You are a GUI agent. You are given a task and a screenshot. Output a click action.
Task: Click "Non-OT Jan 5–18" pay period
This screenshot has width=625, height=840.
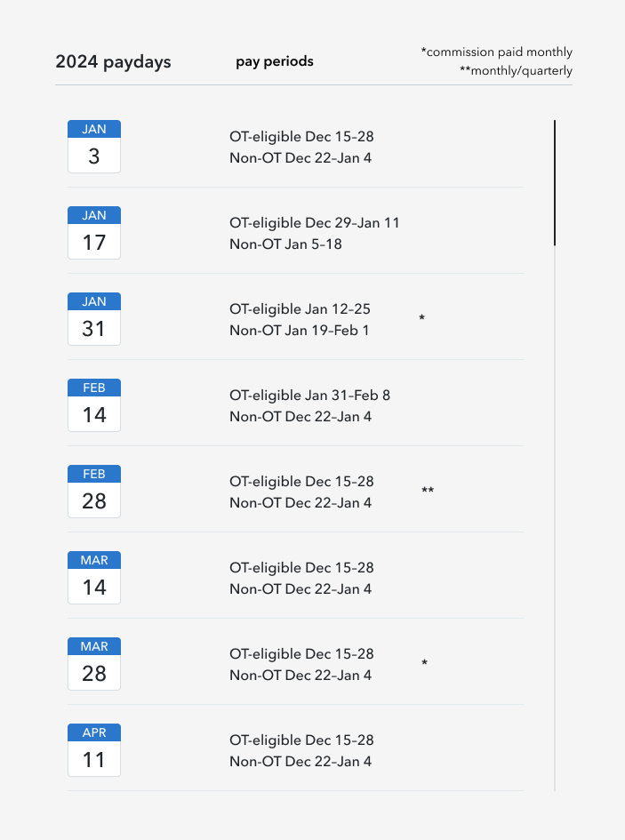(285, 244)
